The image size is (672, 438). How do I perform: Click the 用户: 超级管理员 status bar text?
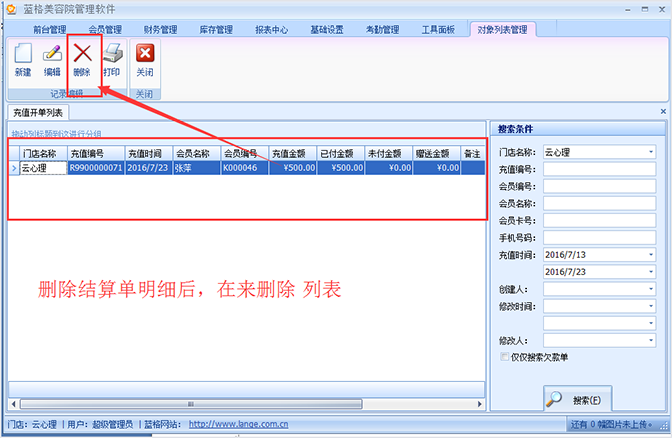click(100, 424)
